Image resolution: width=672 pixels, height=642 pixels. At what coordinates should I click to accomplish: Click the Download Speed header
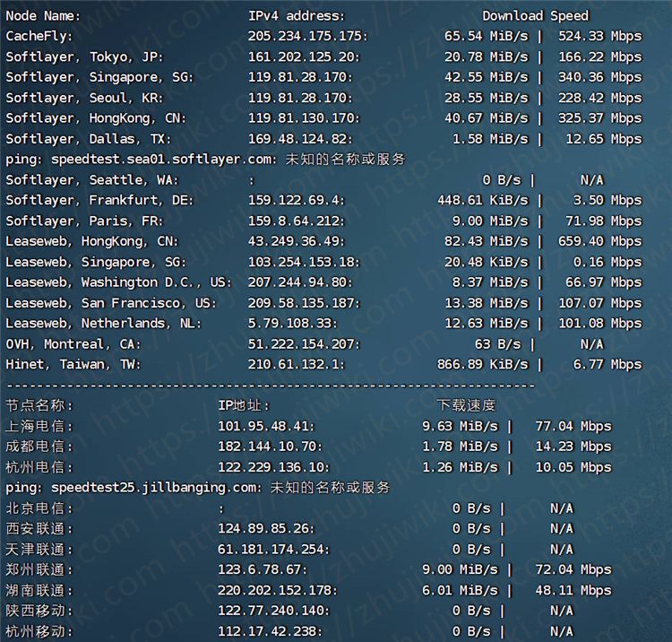[535, 16]
